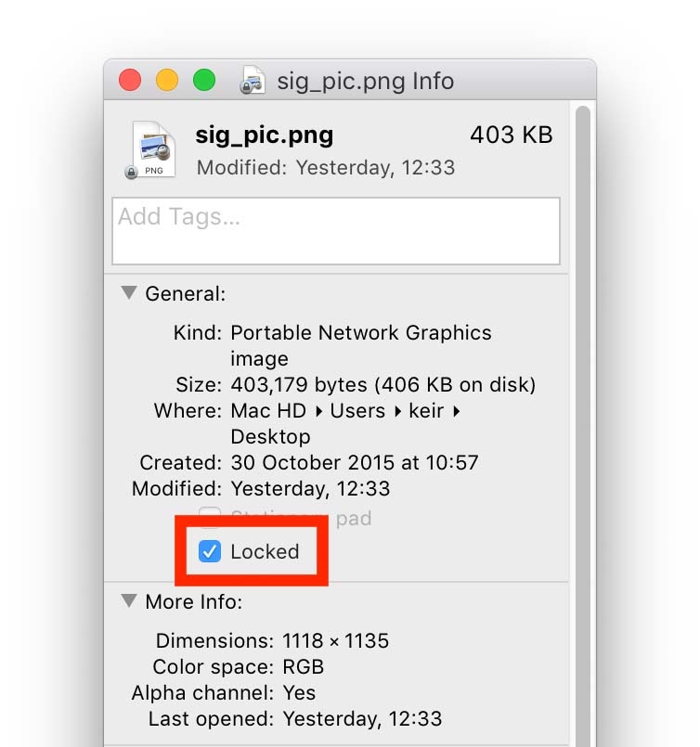Click the Where path "Mac HD ▸ Users ▸ keir"
Viewport: 700px width, 747px height.
click(345, 410)
